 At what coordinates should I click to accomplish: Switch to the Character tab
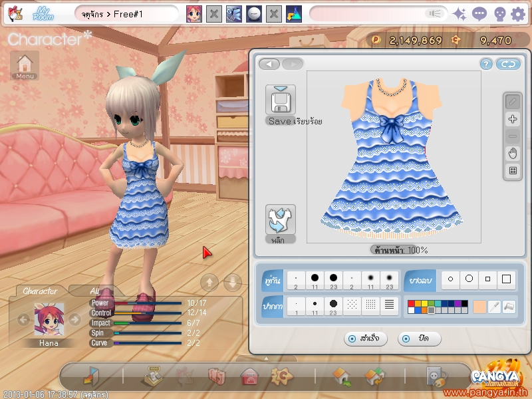[40, 291]
